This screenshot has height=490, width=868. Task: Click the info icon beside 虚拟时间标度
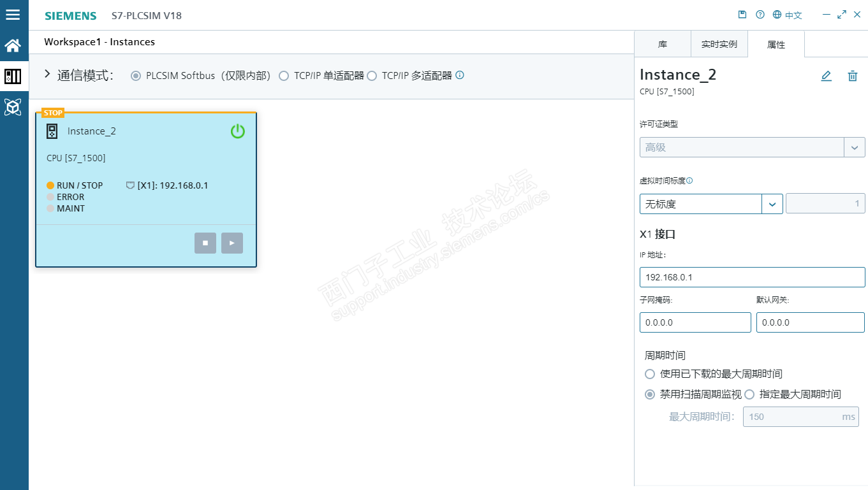coord(689,180)
